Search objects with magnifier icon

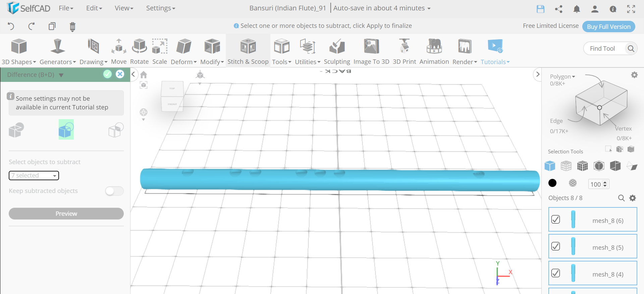(x=621, y=198)
